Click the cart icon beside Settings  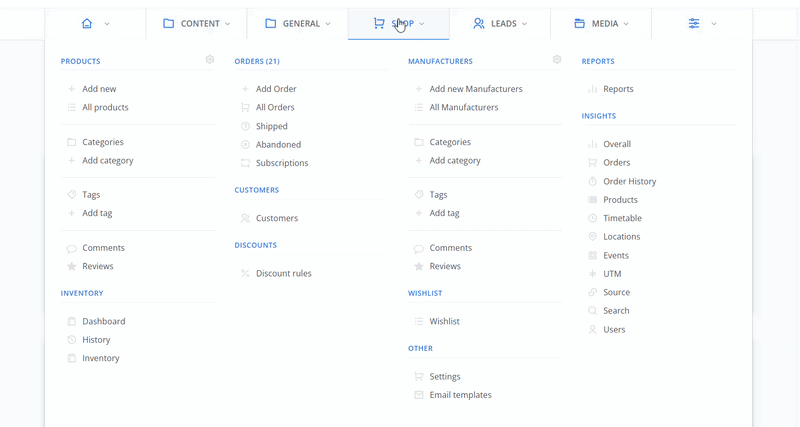419,376
